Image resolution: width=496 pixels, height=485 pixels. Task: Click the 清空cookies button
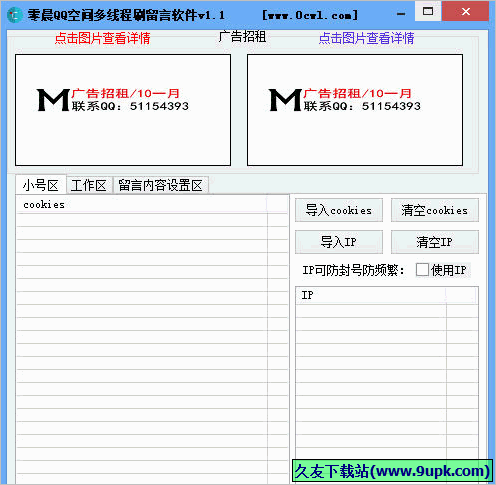pyautogui.click(x=435, y=210)
